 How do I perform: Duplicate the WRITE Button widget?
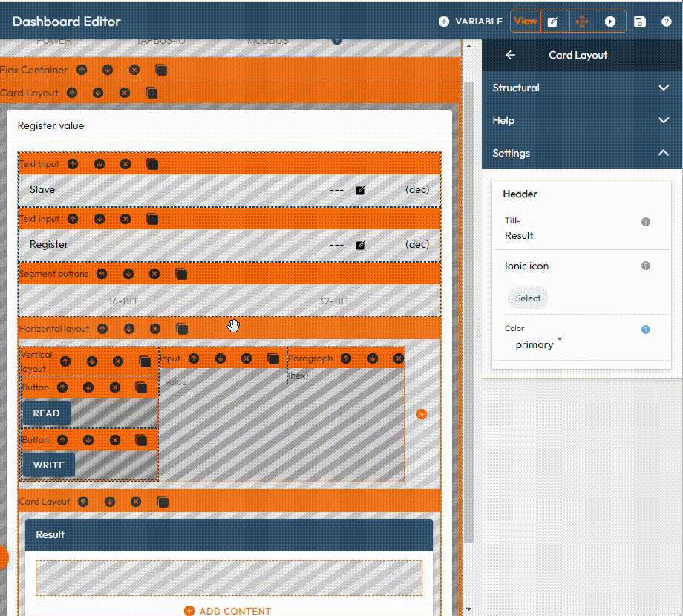pyautogui.click(x=143, y=439)
